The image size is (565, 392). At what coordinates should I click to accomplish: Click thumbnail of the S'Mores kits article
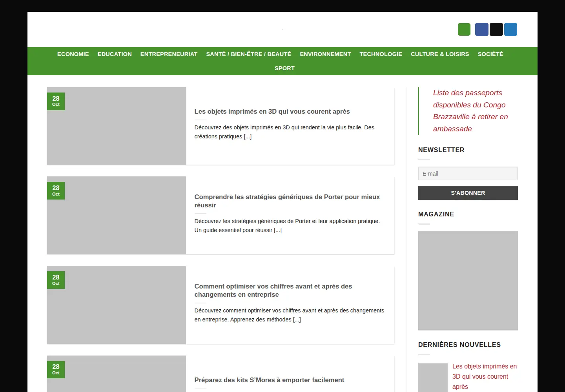(x=117, y=374)
